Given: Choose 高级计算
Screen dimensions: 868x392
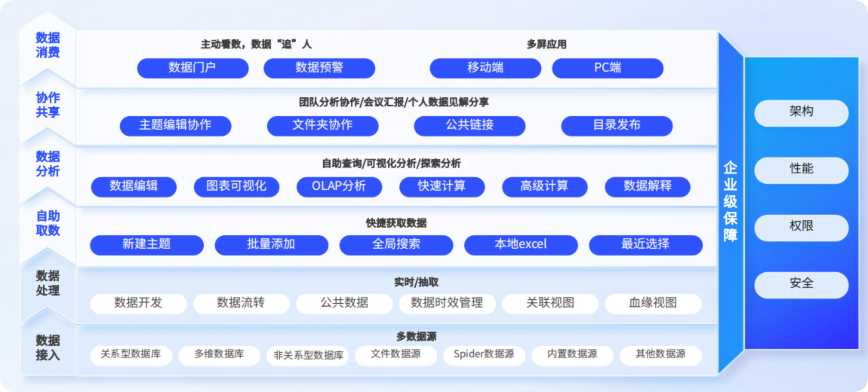Looking at the screenshot, I should [545, 187].
